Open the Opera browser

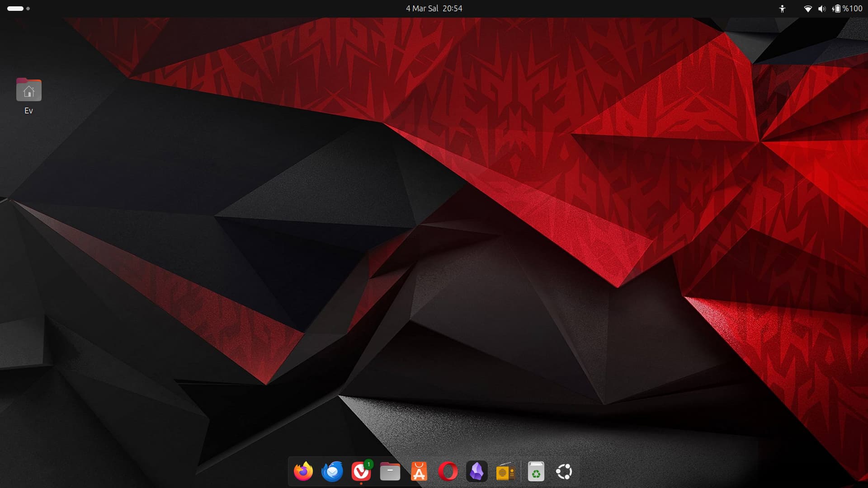pos(448,472)
